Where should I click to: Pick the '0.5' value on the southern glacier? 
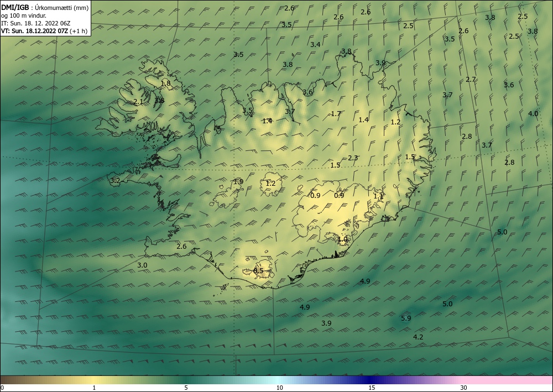coord(258,271)
